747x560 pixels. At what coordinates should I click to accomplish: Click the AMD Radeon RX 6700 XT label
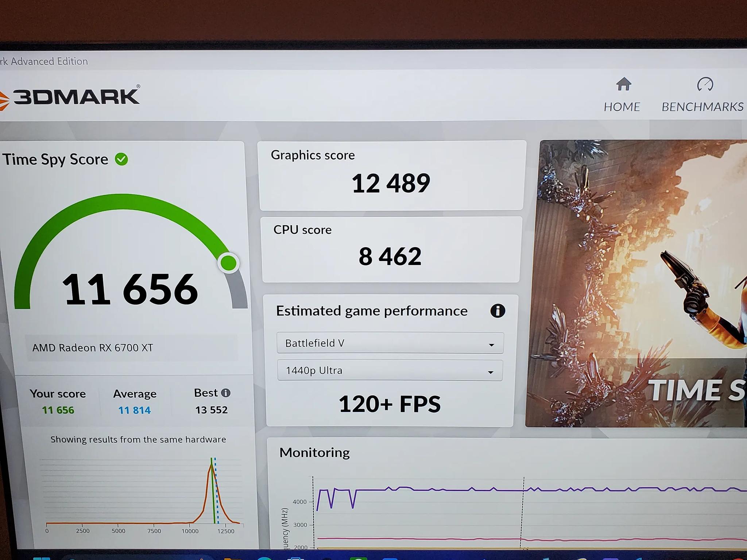93,348
